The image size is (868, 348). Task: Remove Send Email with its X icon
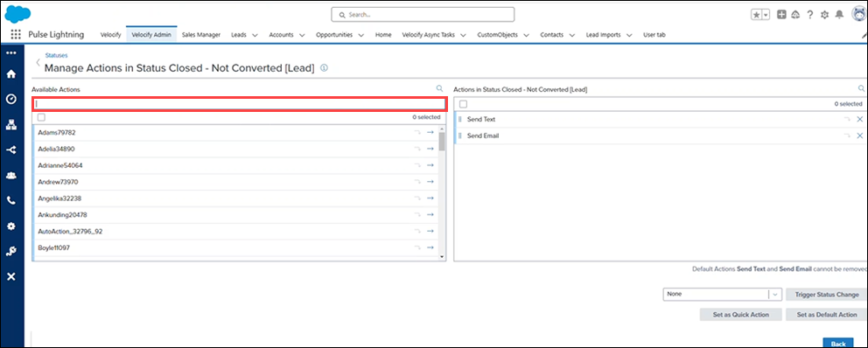pos(860,136)
